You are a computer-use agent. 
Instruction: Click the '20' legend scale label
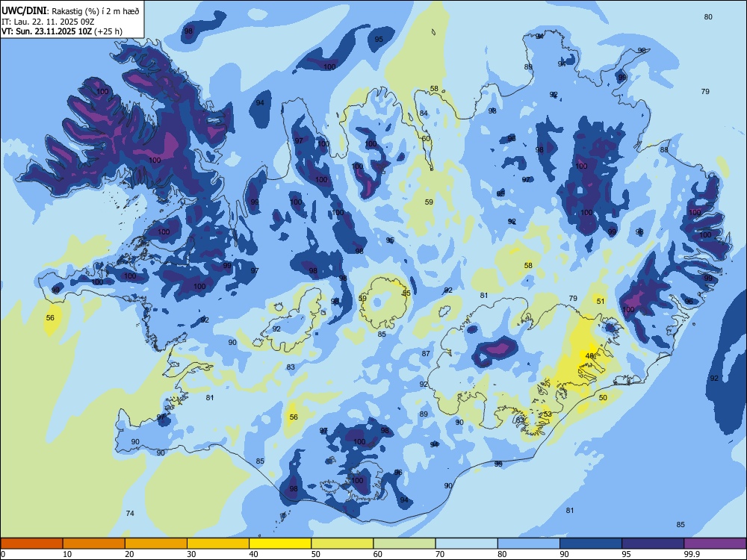pyautogui.click(x=129, y=554)
